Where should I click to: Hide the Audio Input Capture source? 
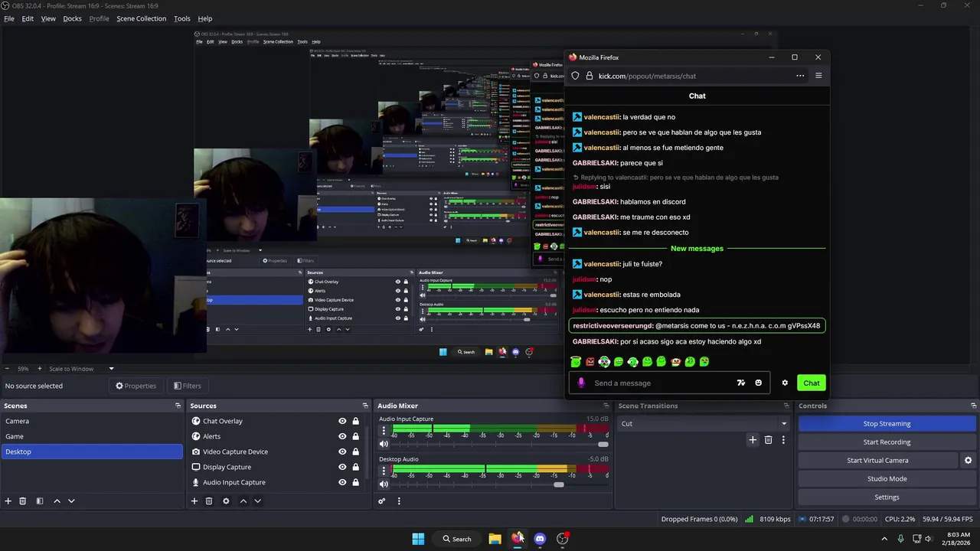tap(342, 482)
